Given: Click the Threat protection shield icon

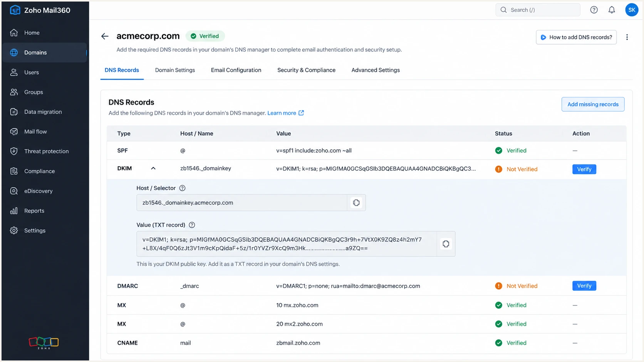Looking at the screenshot, I should 14,151.
